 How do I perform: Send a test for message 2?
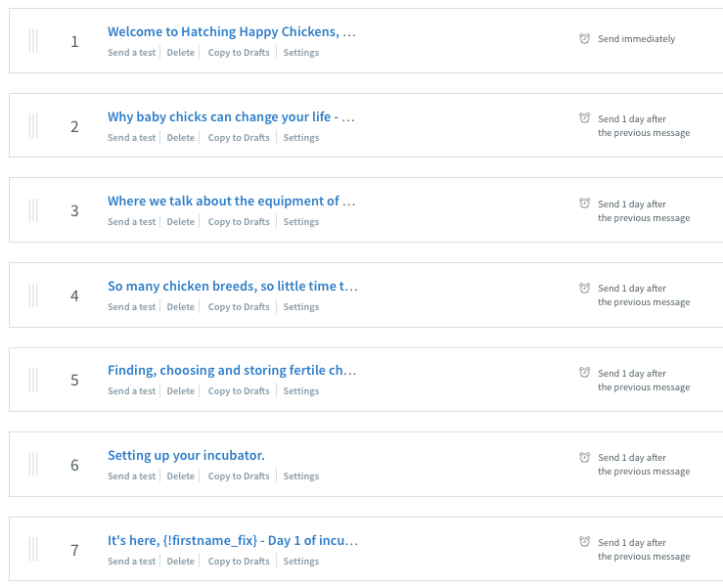click(x=131, y=137)
